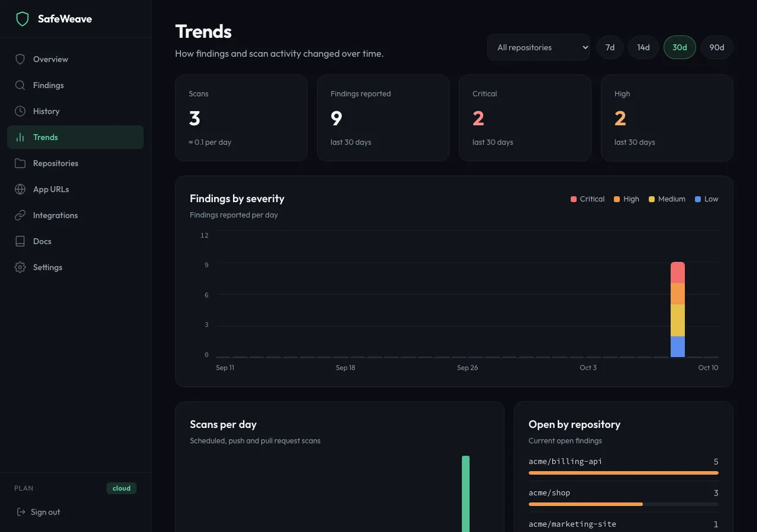Click the acme/billing-api repository row

point(623,465)
